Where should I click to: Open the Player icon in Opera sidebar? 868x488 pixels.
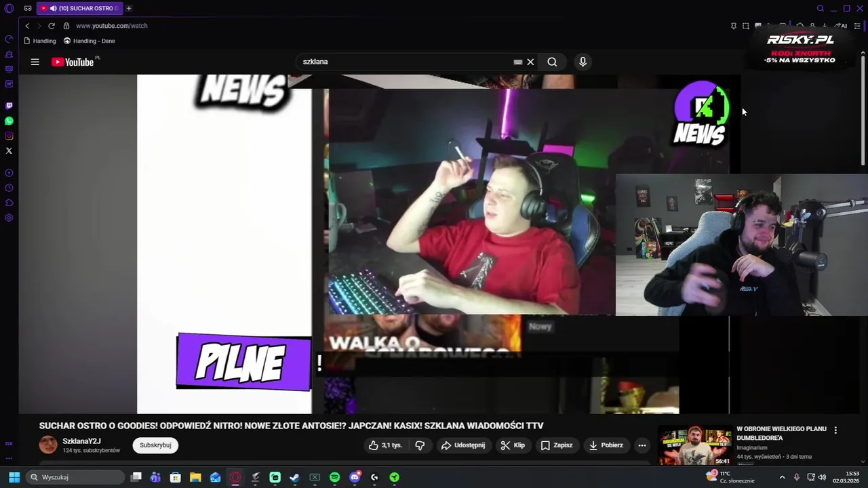coord(9,173)
